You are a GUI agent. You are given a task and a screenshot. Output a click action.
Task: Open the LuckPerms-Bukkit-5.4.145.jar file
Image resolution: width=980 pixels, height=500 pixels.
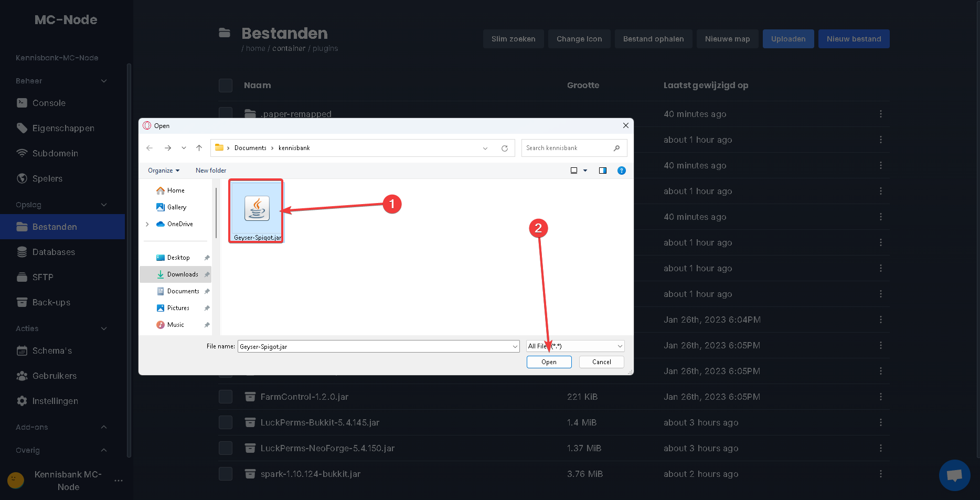coord(320,422)
